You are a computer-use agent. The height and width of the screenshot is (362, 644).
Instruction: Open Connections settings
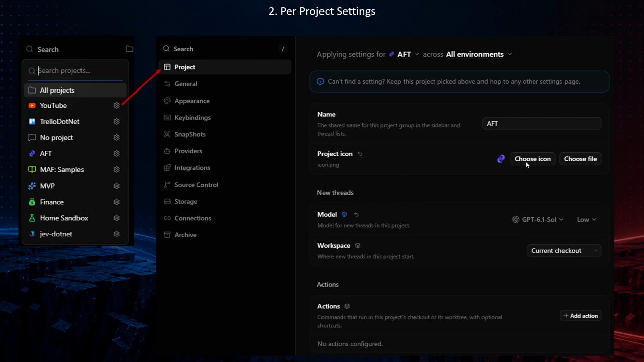pos(225,218)
